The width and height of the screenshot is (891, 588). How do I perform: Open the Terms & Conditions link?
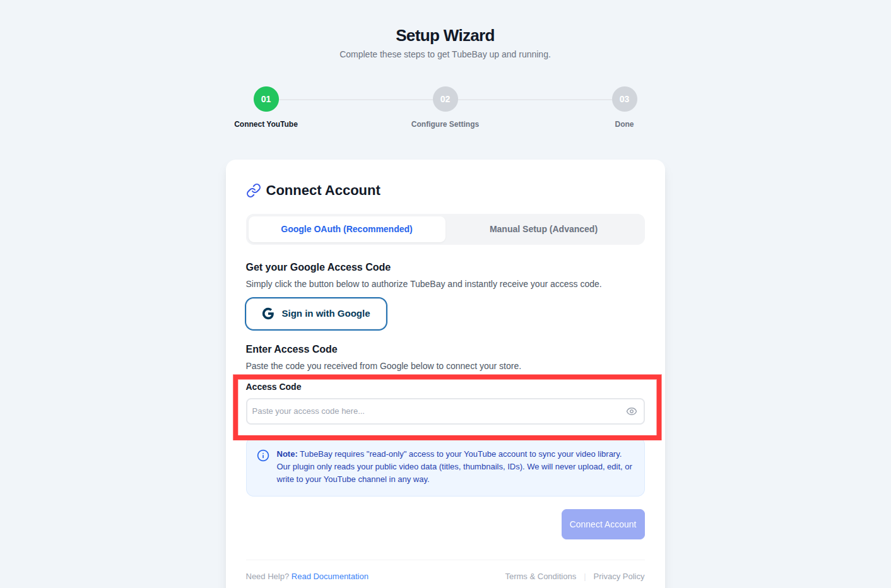pyautogui.click(x=540, y=577)
